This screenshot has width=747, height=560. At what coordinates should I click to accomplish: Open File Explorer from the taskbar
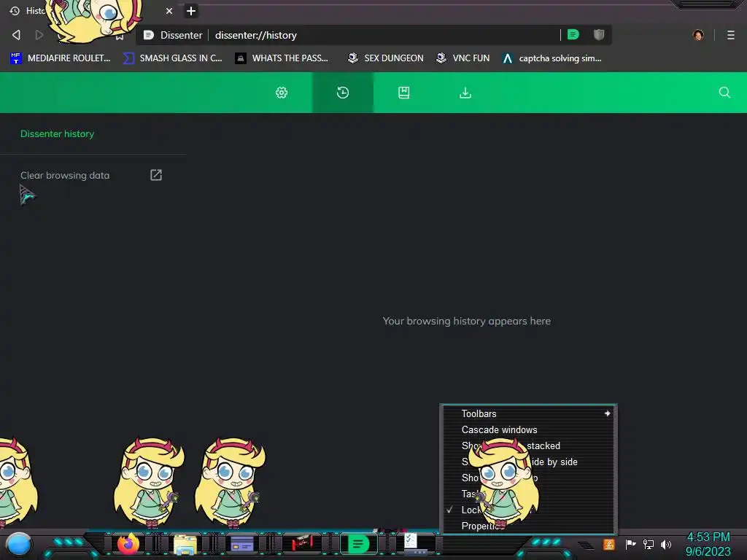click(185, 545)
